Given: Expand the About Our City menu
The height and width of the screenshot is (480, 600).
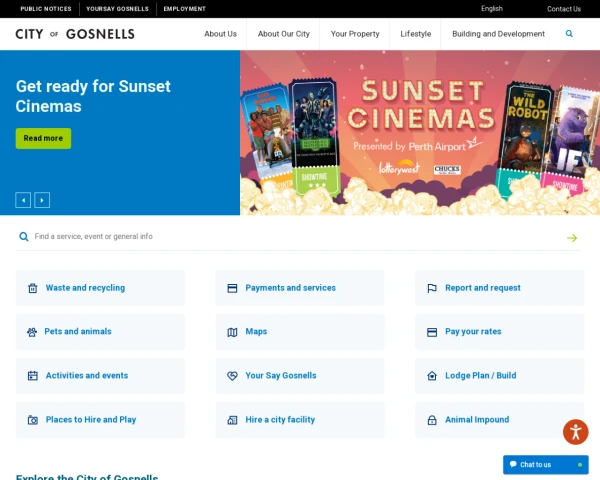Looking at the screenshot, I should 283,34.
